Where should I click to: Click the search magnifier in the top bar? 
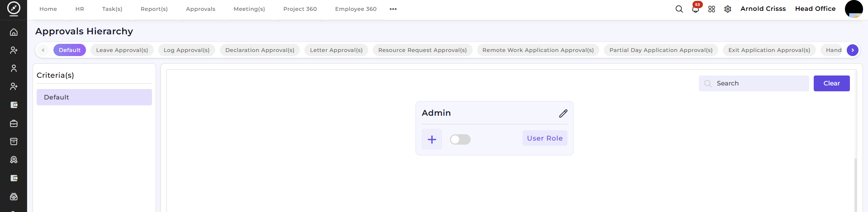[x=679, y=9]
